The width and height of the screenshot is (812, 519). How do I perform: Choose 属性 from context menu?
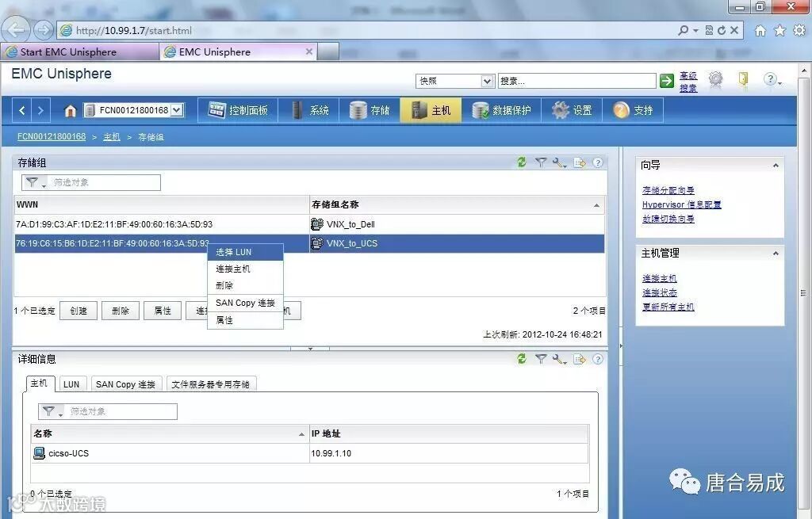(246, 320)
